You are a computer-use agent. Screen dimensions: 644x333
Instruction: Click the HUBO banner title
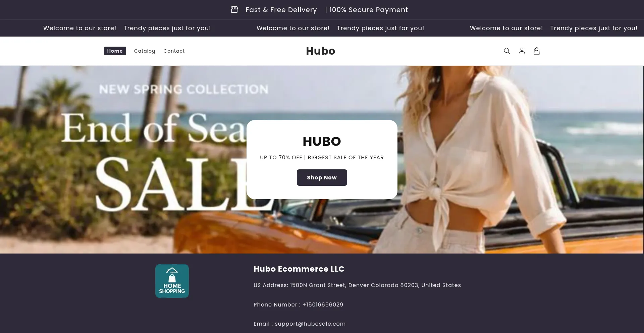pyautogui.click(x=322, y=141)
